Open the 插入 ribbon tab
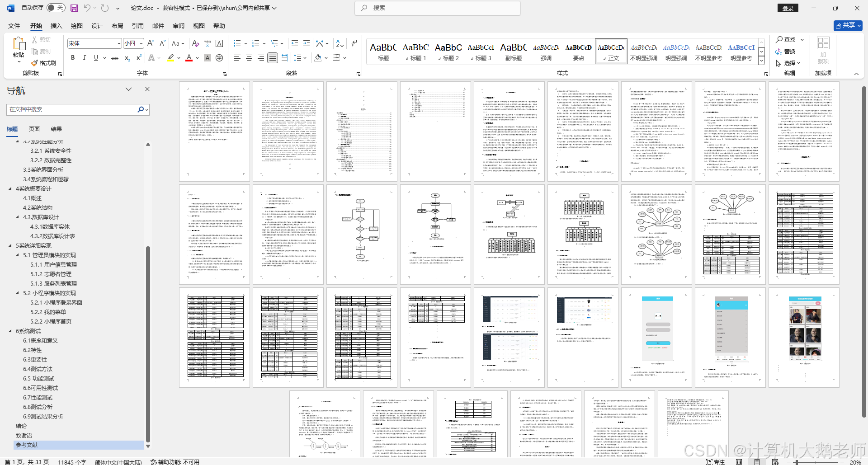This screenshot has width=868, height=465. tap(56, 26)
